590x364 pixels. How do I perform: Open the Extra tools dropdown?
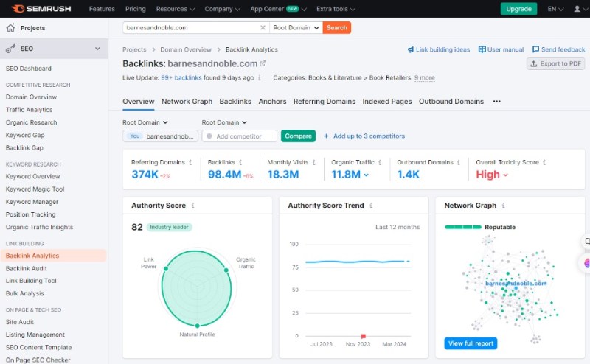(336, 9)
